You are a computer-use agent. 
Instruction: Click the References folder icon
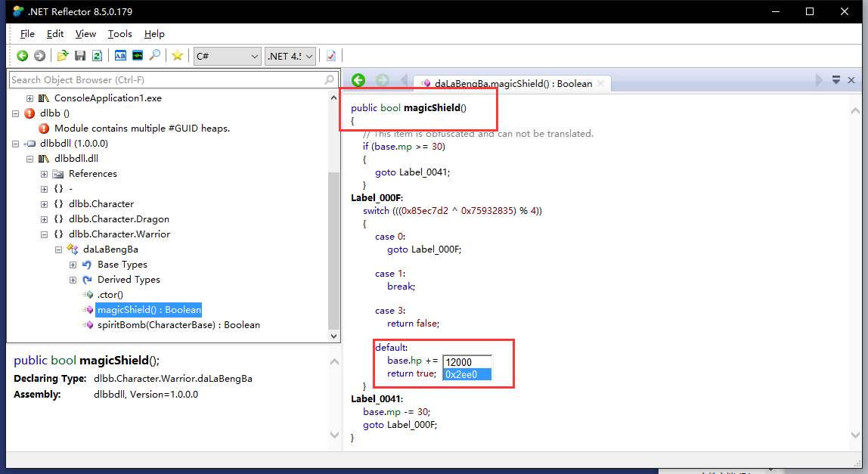point(58,174)
